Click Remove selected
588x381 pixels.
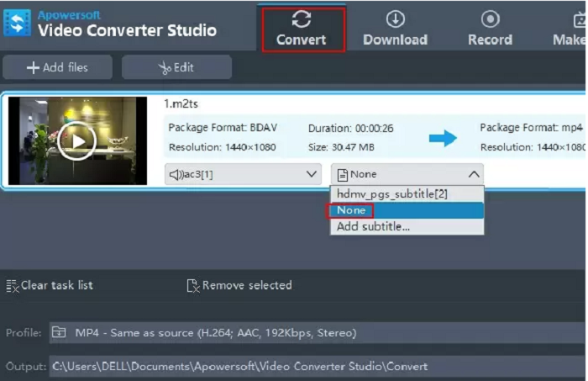239,285
